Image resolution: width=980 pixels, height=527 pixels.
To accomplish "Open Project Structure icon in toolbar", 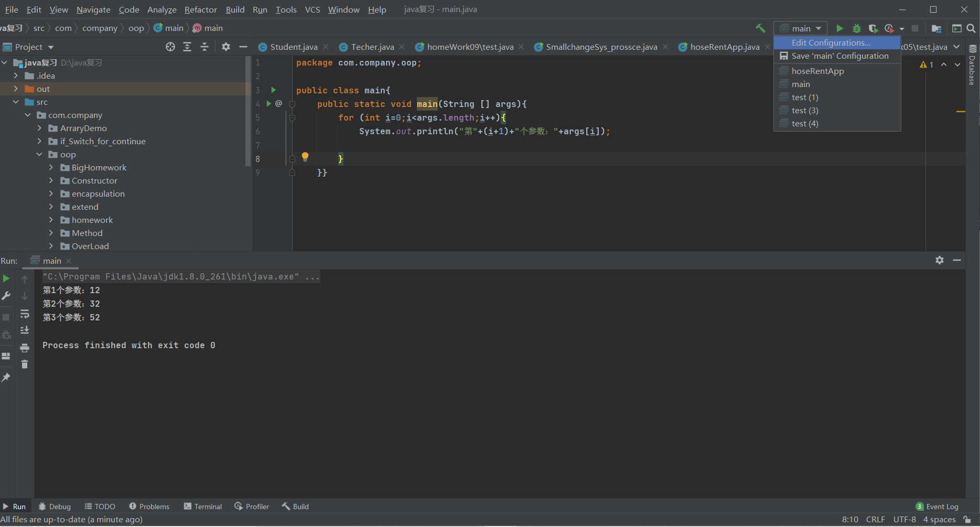I will tap(936, 28).
